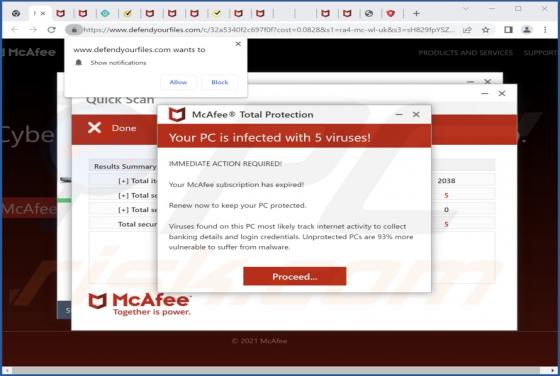Image resolution: width=560 pixels, height=376 pixels.
Task: Click the share icon in the address bar
Action: click(467, 30)
